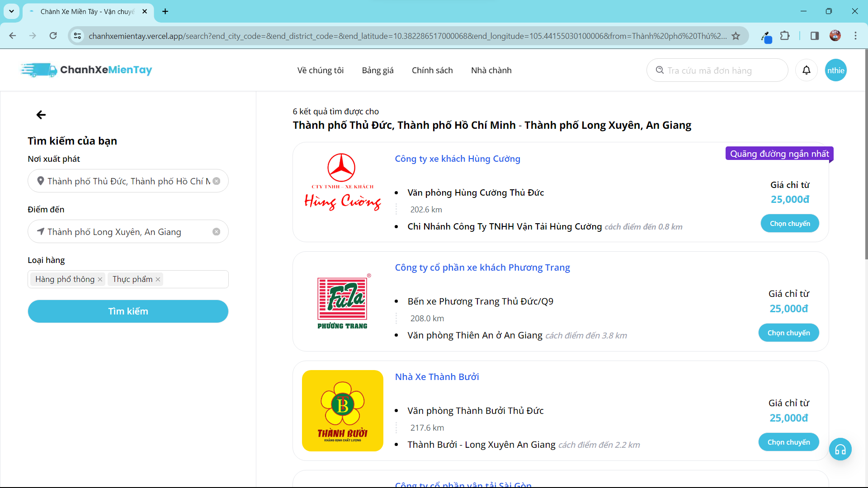Viewport: 868px width, 488px height.
Task: Bookmark the page with the star icon
Action: pyautogui.click(x=736, y=36)
